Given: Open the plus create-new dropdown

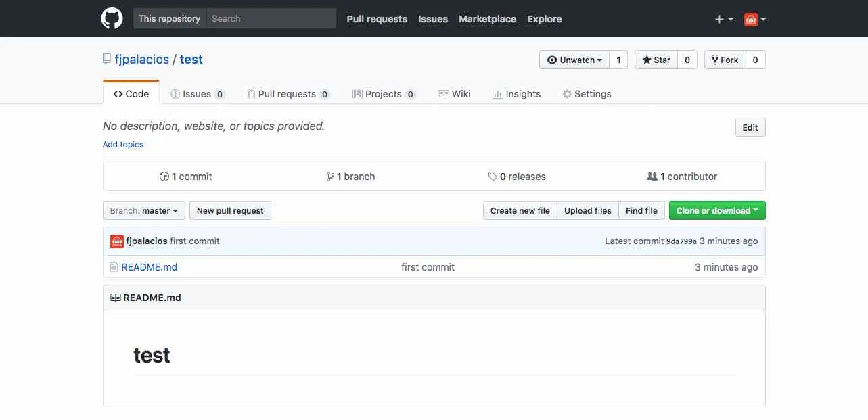Looking at the screenshot, I should click(x=724, y=19).
